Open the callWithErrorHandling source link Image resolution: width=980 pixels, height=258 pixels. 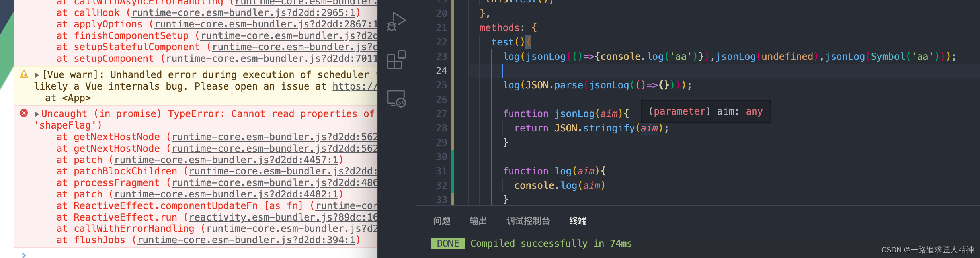pos(292,229)
